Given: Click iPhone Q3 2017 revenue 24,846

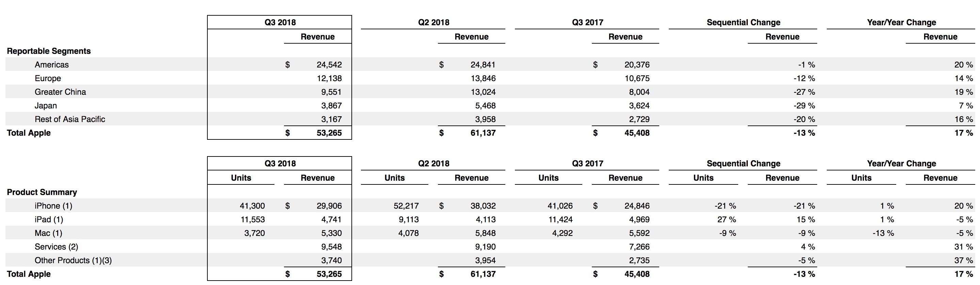Looking at the screenshot, I should point(637,206).
